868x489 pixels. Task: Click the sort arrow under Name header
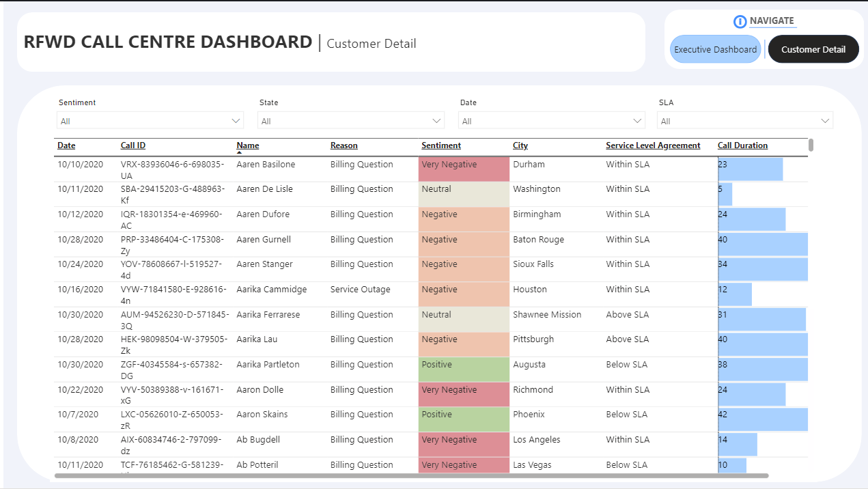click(x=240, y=153)
